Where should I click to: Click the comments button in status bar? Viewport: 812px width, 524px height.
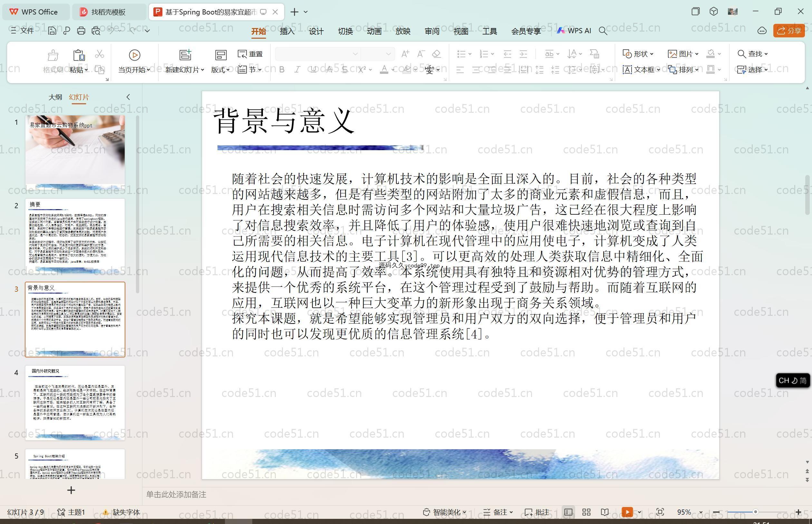pos(537,512)
